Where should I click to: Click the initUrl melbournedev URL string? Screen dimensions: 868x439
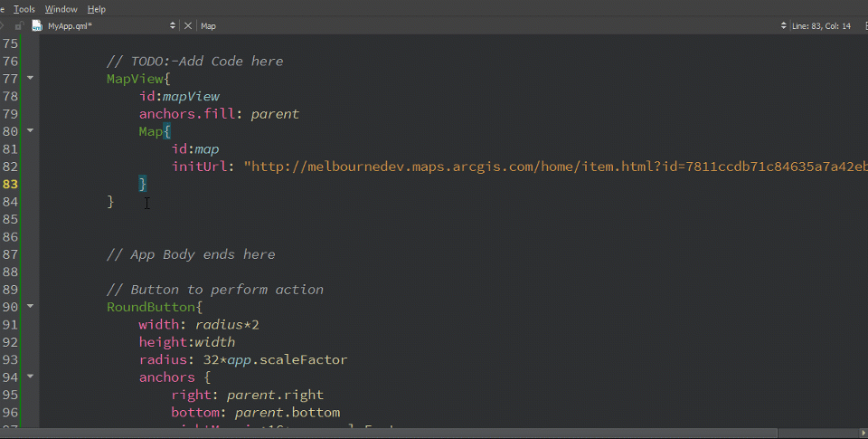pyautogui.click(x=555, y=167)
